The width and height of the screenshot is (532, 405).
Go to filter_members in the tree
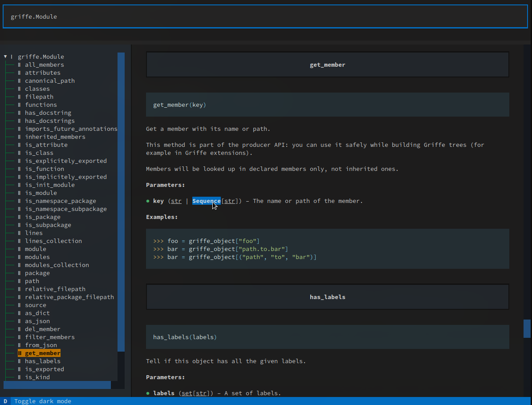point(49,337)
